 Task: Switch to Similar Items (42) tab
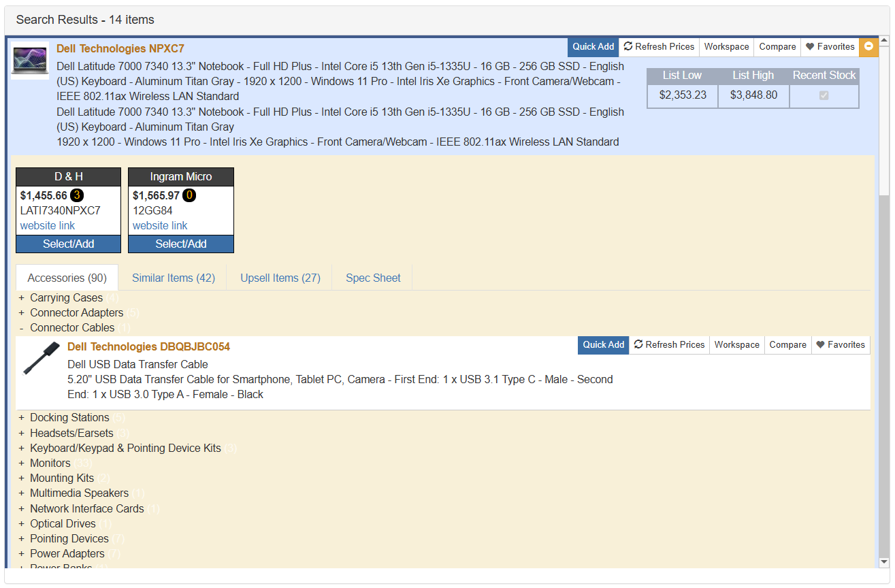(x=174, y=278)
